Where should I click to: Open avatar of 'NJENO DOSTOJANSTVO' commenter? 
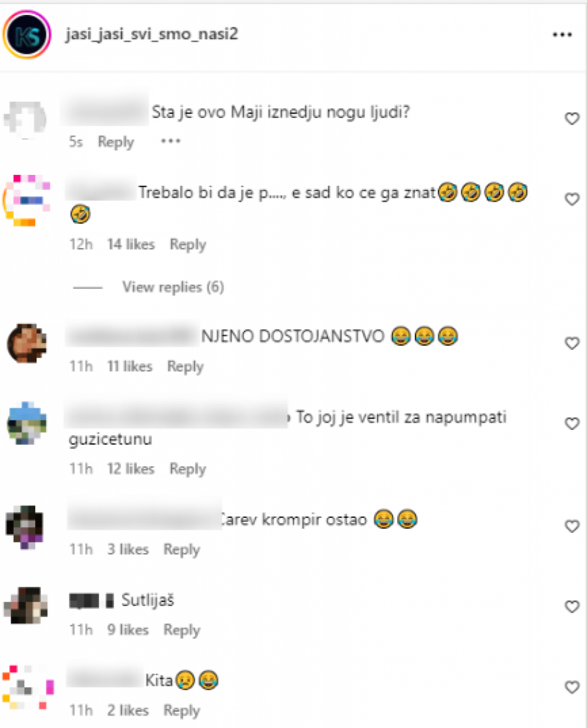click(x=27, y=344)
